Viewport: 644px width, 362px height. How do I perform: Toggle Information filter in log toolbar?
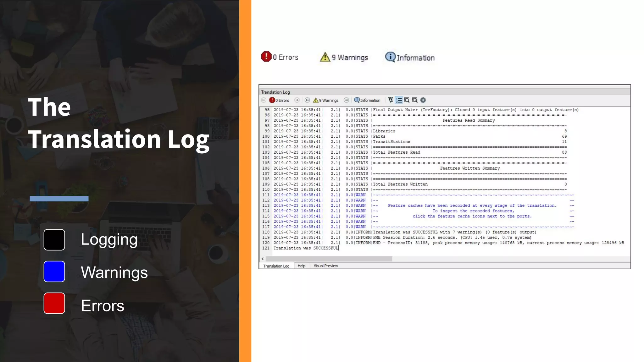[367, 100]
